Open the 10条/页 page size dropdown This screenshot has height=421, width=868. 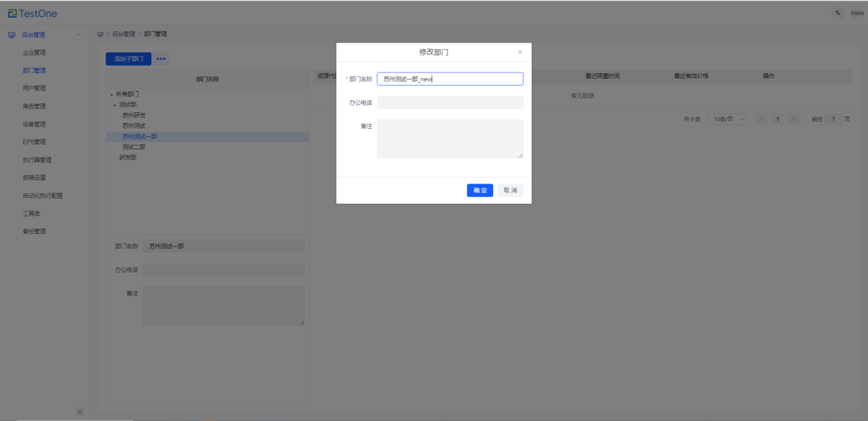[727, 119]
